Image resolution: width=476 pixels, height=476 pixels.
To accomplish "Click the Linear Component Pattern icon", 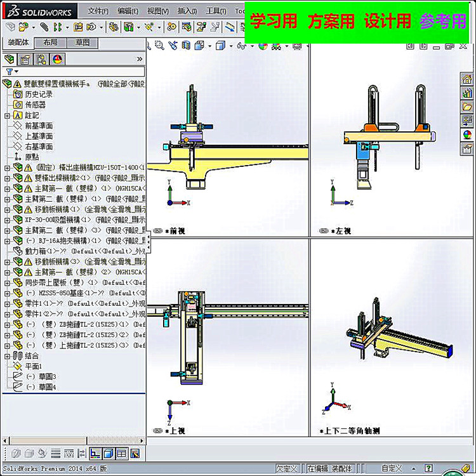I will pos(57,27).
